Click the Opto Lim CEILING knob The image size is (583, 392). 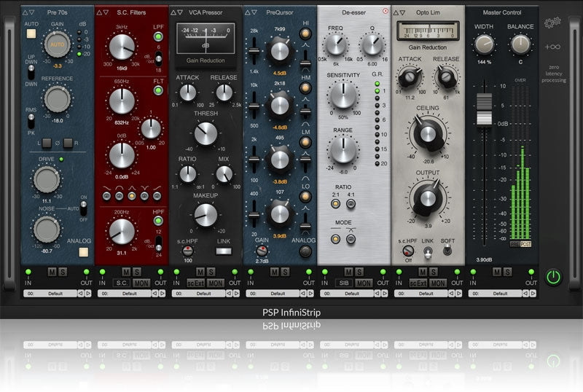pyautogui.click(x=428, y=134)
